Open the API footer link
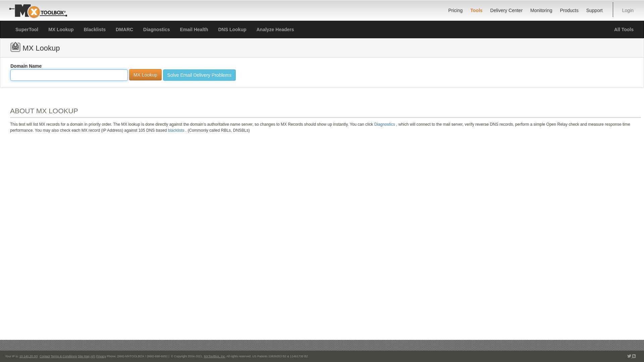Viewport: 644px width, 362px height. click(x=93, y=356)
